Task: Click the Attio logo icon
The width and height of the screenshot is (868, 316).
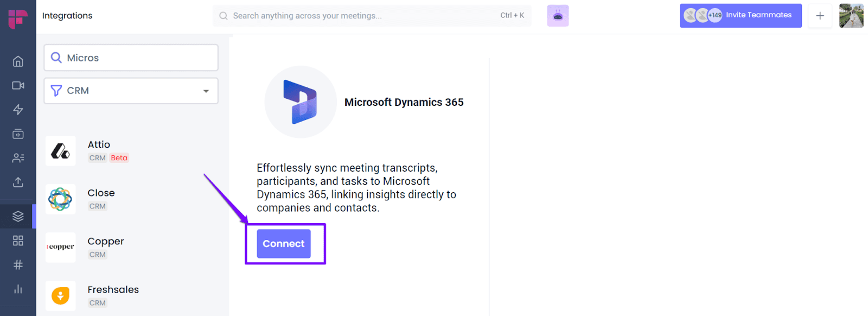Action: [x=61, y=151]
